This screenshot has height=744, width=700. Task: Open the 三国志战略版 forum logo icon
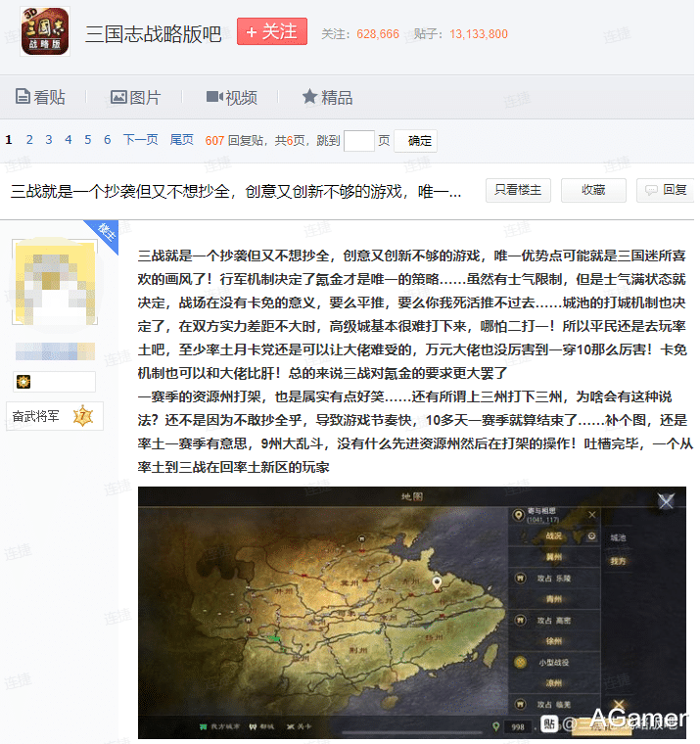(x=45, y=31)
